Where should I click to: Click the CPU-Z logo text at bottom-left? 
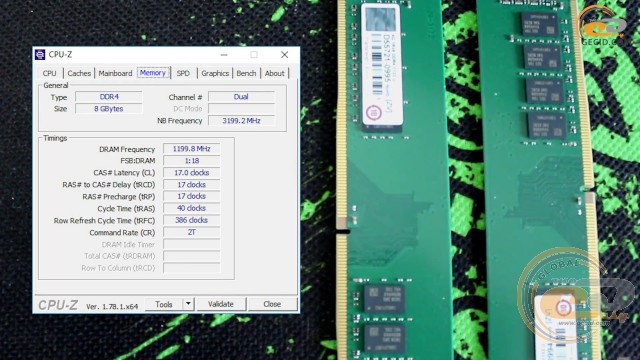[x=58, y=305]
